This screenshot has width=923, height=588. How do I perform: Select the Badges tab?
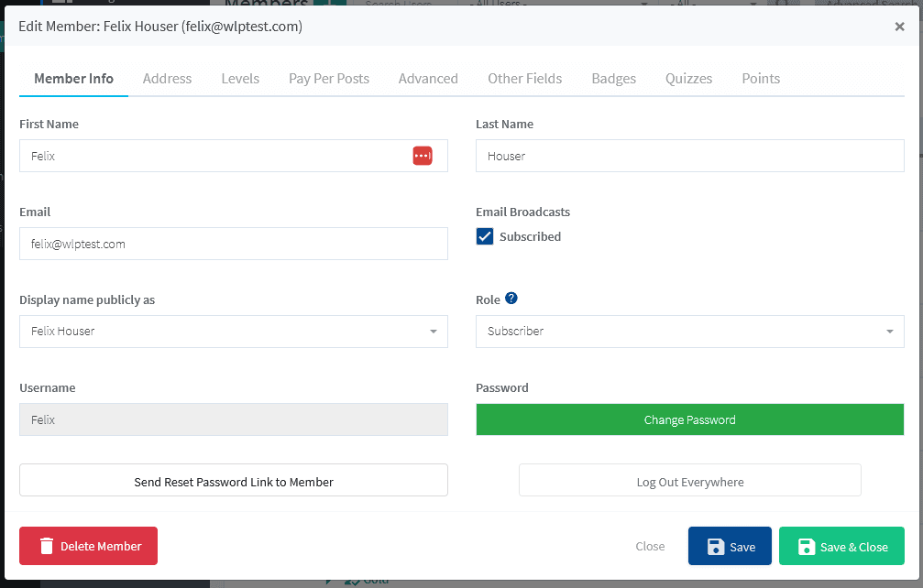tap(613, 79)
